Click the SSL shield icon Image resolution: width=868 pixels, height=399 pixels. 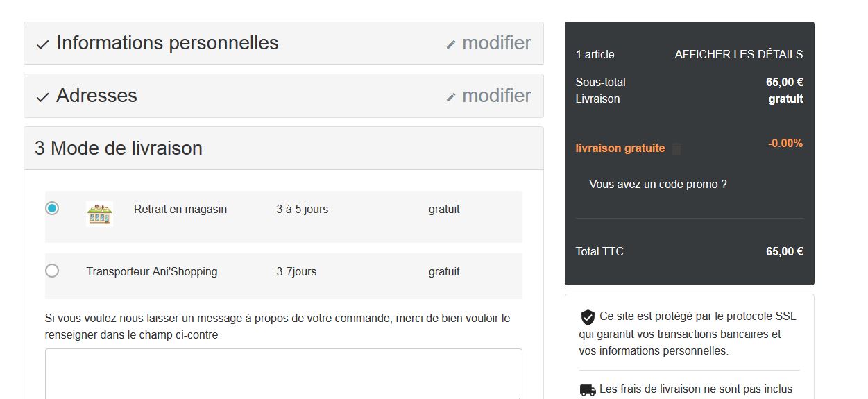588,317
